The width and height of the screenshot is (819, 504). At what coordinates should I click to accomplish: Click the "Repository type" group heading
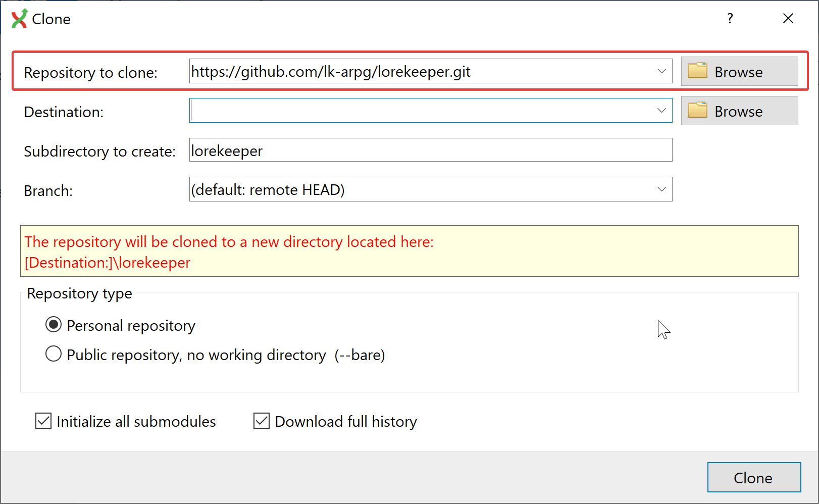pyautogui.click(x=79, y=293)
